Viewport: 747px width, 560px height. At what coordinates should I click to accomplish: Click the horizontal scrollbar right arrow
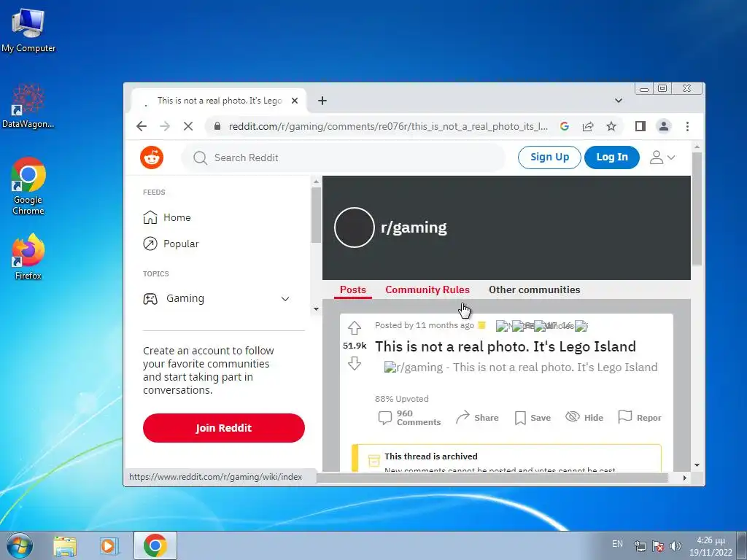[x=684, y=477]
